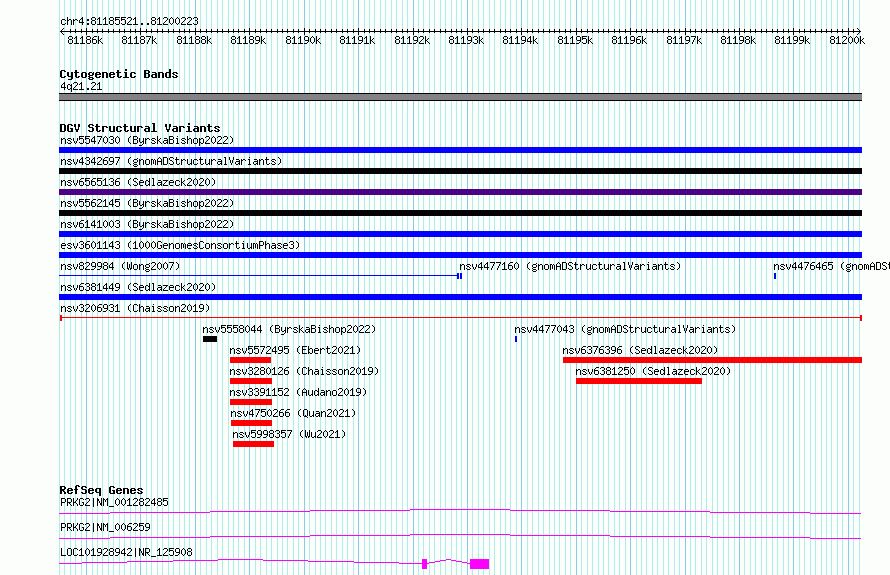Click the chr4:81185521..81200223 coordinate label
Viewport: 890px width, 575px height.
(129, 21)
